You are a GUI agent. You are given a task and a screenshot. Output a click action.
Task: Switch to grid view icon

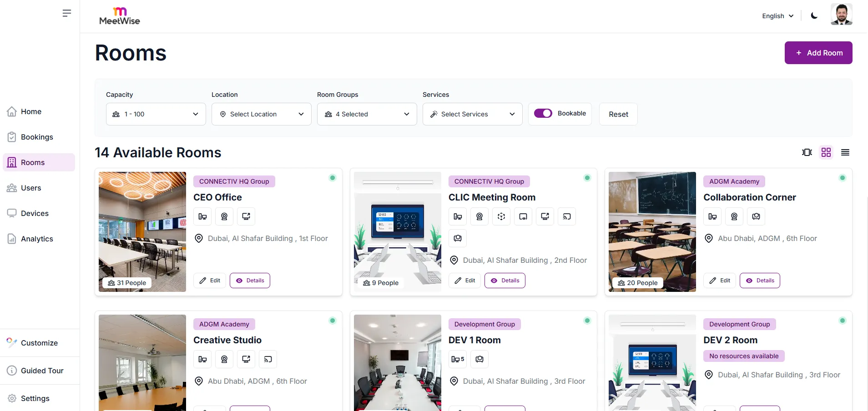(x=826, y=152)
